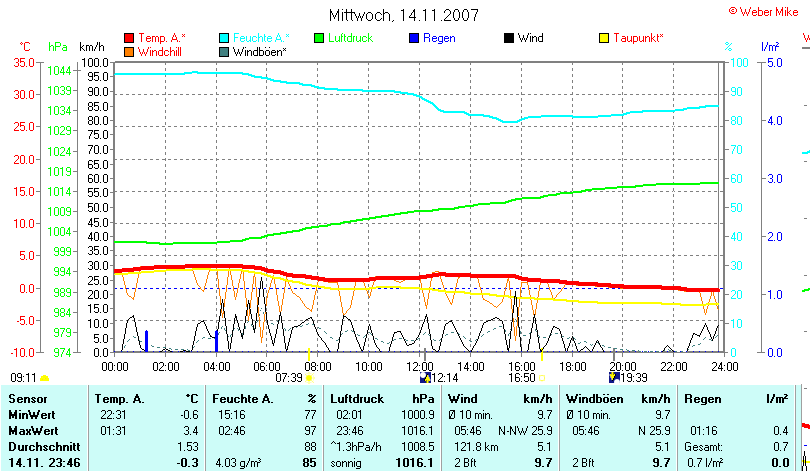The width and height of the screenshot is (810, 471).
Task: Click the wind maximum N-NW 25.9
Action: tap(525, 431)
